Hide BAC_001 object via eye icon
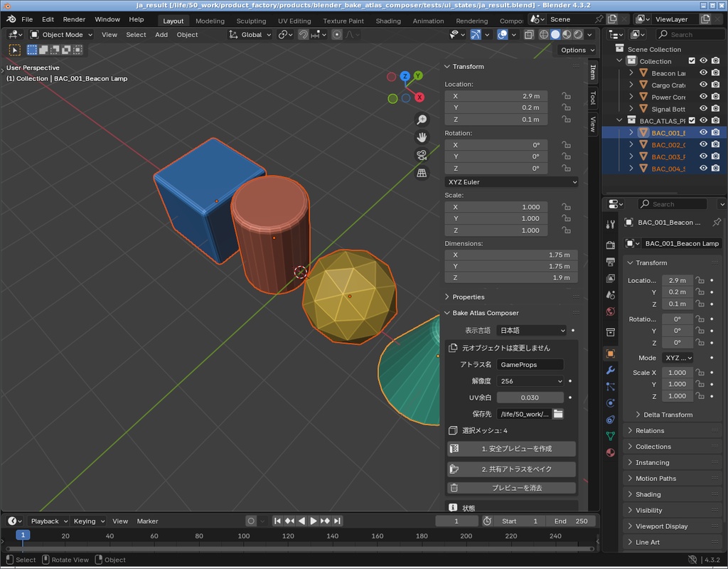This screenshot has height=569, width=728. tap(704, 133)
